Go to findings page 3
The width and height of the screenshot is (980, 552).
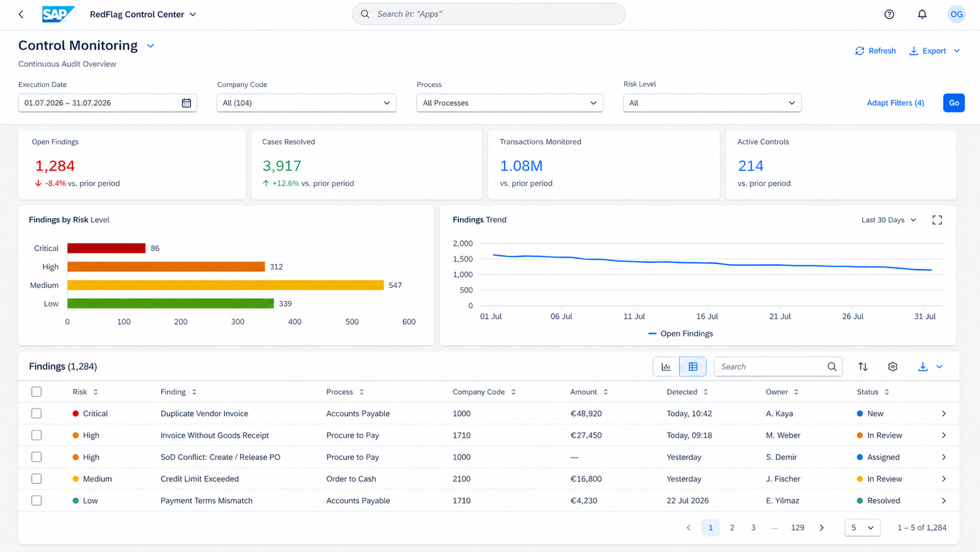[753, 528]
